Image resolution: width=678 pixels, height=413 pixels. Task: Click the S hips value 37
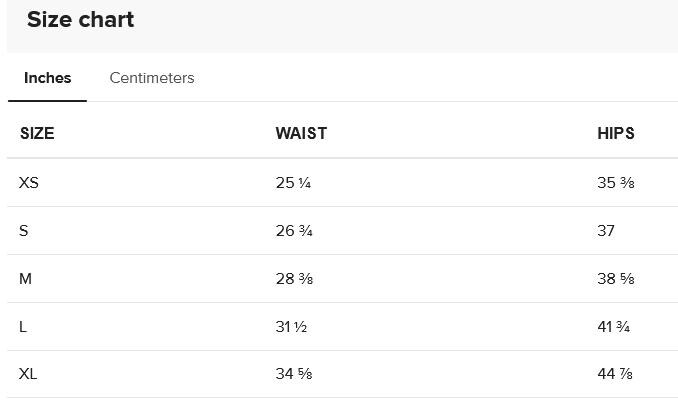pyautogui.click(x=606, y=231)
